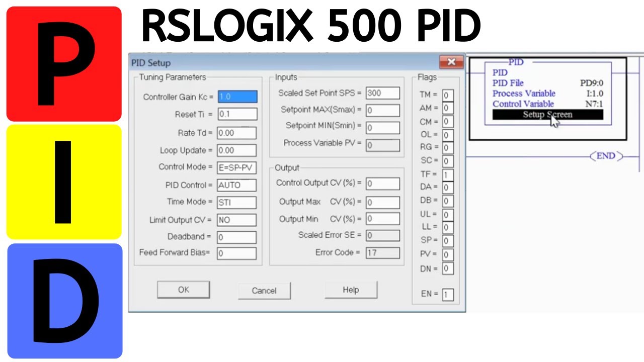Confirm PID Setup with OK

(x=183, y=290)
